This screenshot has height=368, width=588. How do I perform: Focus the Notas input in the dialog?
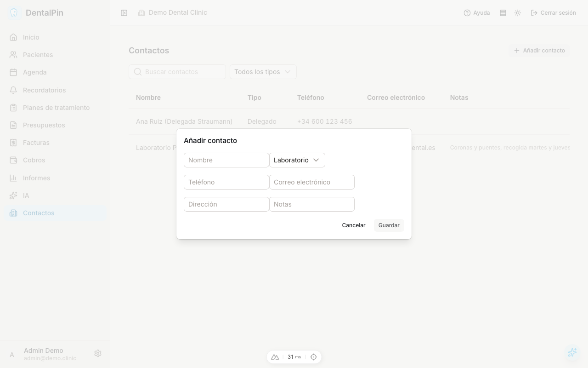[x=312, y=204]
